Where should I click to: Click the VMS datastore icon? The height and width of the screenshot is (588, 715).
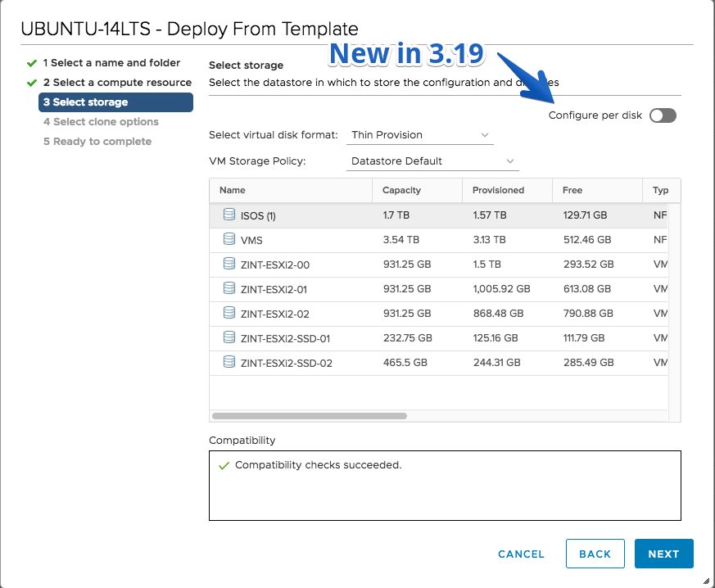tap(229, 239)
